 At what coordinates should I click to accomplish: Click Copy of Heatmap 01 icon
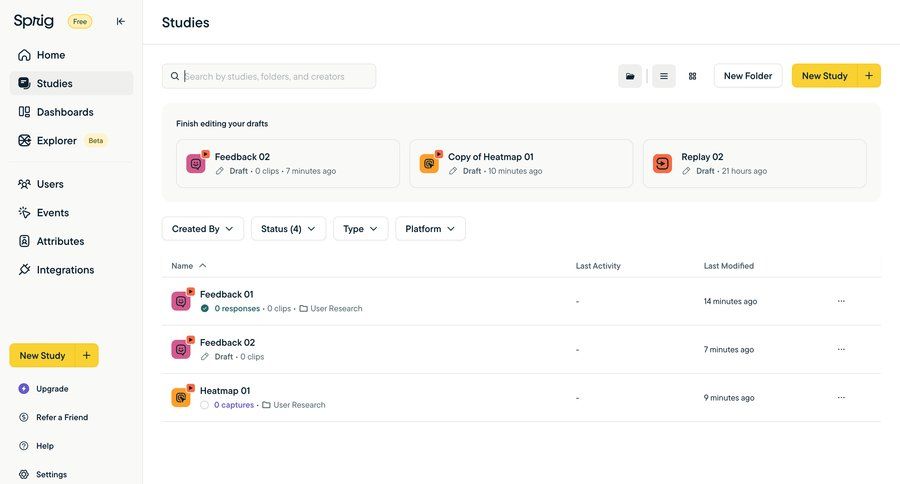429,164
